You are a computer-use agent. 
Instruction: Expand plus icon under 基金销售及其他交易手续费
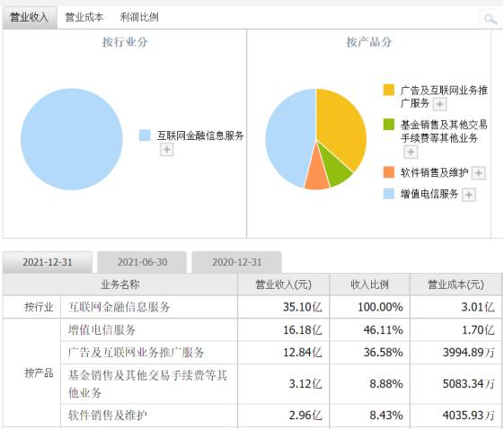click(411, 152)
